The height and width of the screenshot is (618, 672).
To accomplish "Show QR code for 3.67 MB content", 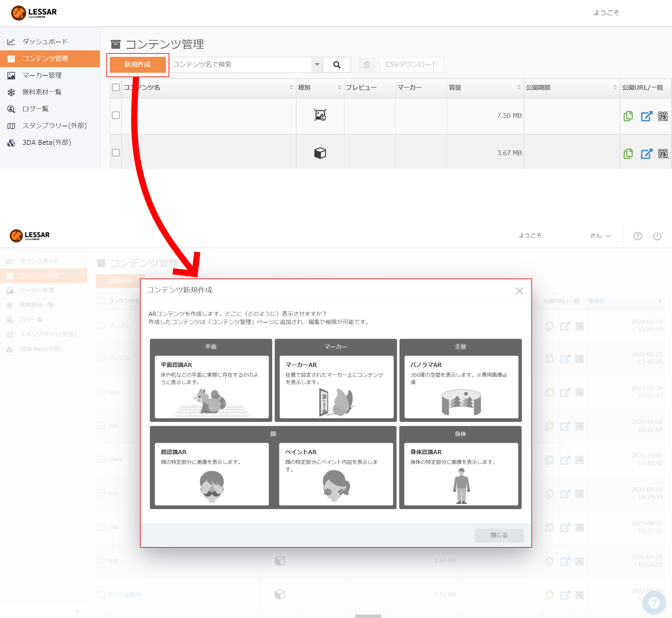I will (663, 154).
